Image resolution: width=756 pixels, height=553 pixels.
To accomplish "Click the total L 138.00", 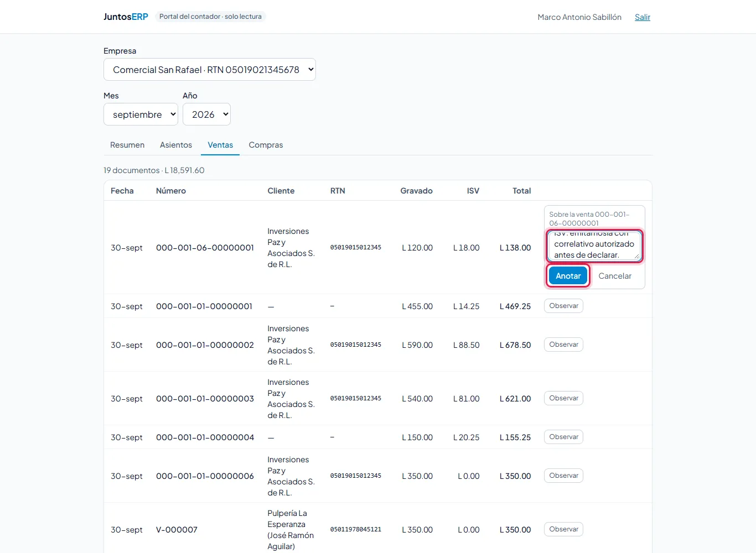I will 515,248.
